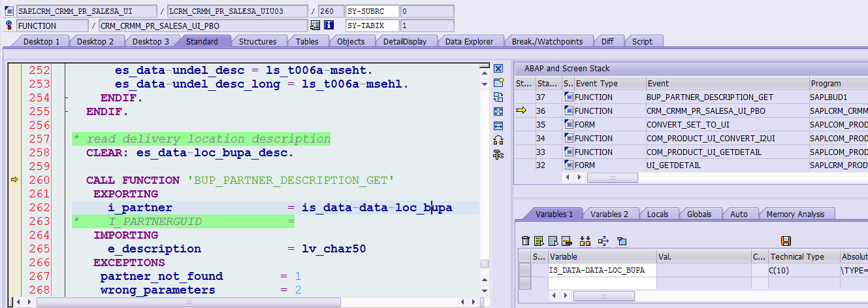Click the swap tool icon
The height and width of the screenshot is (308, 868).
tap(498, 97)
